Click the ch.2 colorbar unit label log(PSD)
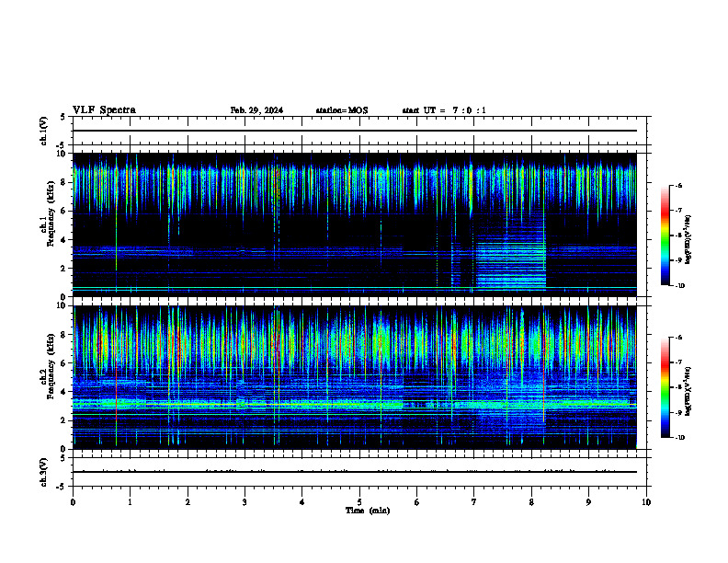The height and width of the screenshot is (563, 728). (688, 391)
